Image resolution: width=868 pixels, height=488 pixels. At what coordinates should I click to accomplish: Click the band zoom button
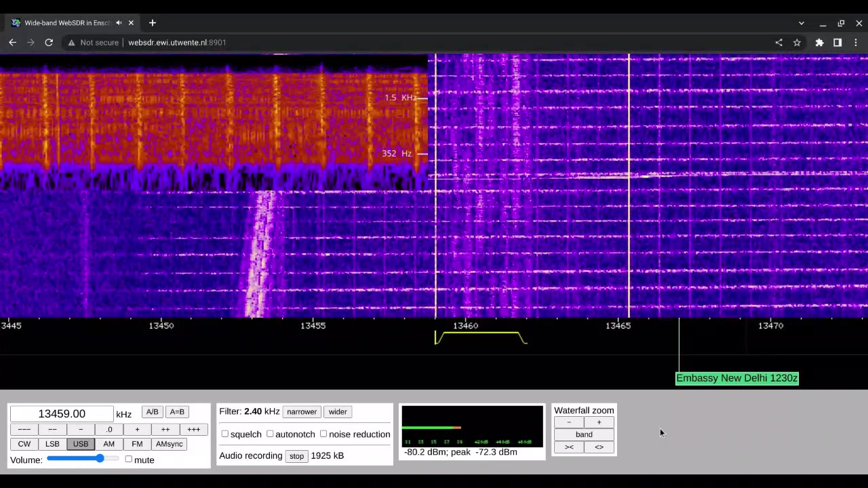point(584,434)
